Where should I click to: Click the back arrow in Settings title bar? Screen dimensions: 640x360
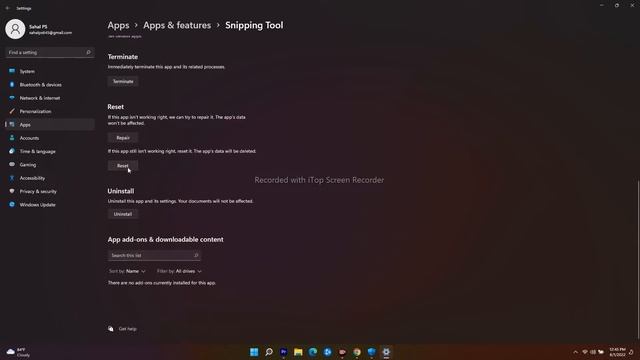pos(7,8)
